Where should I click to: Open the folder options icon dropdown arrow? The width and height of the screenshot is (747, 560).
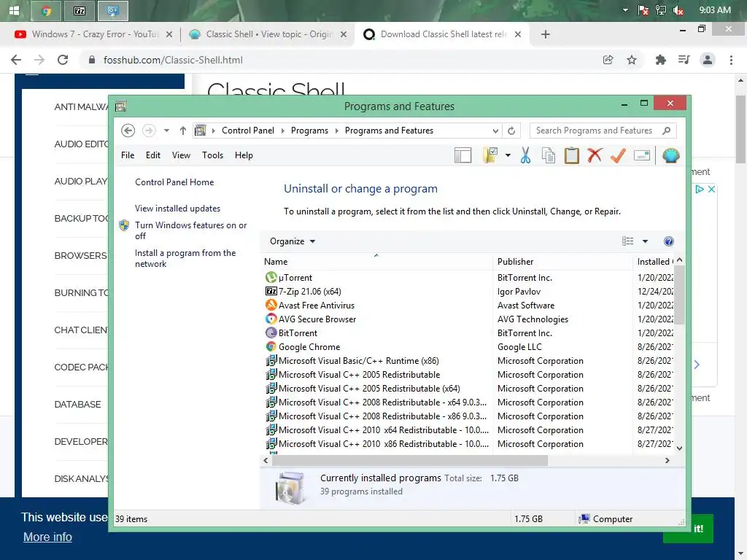click(x=508, y=155)
